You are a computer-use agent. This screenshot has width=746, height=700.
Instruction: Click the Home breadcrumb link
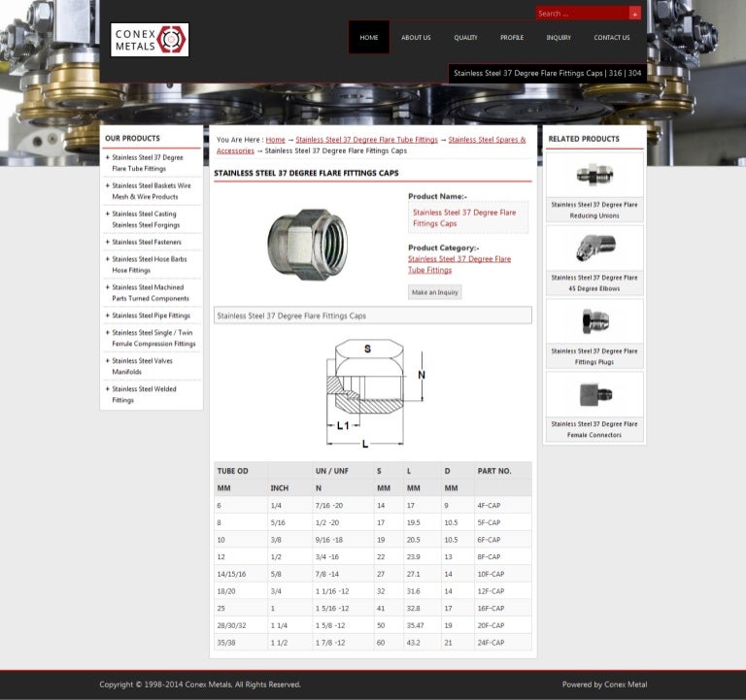276,140
